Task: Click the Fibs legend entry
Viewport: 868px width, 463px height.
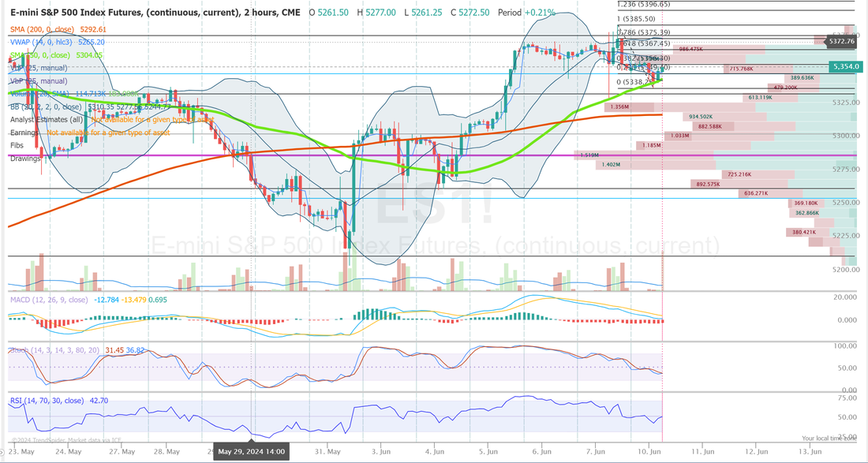Action: (x=17, y=145)
